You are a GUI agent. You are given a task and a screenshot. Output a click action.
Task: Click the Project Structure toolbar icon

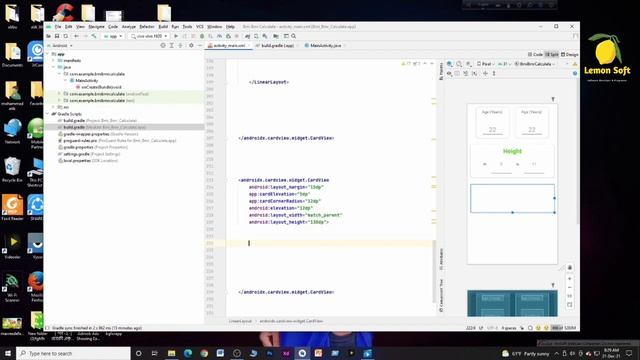276,36
